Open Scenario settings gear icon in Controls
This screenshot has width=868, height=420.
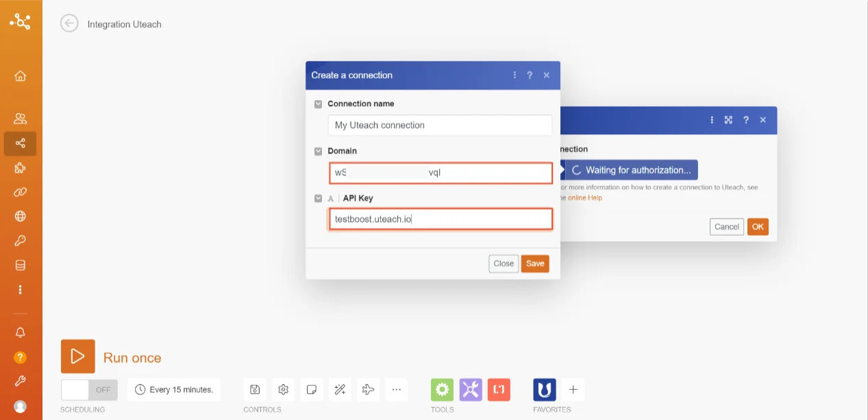283,389
